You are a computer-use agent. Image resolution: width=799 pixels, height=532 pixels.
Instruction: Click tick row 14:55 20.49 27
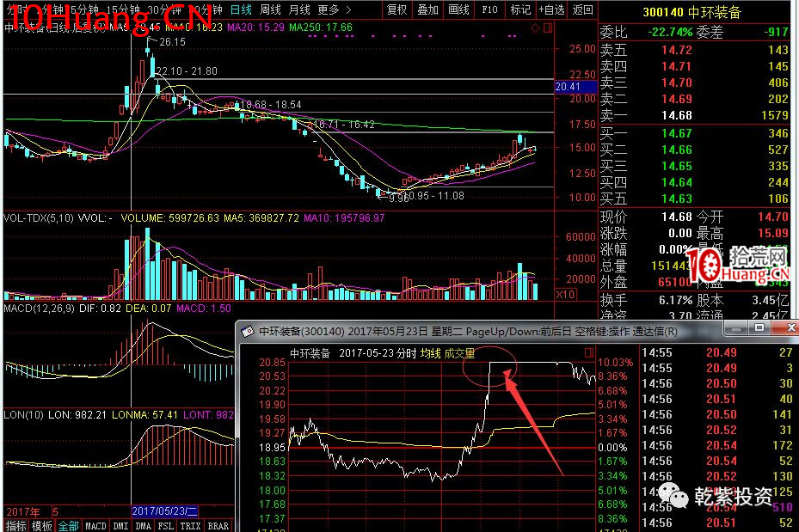[717, 352]
